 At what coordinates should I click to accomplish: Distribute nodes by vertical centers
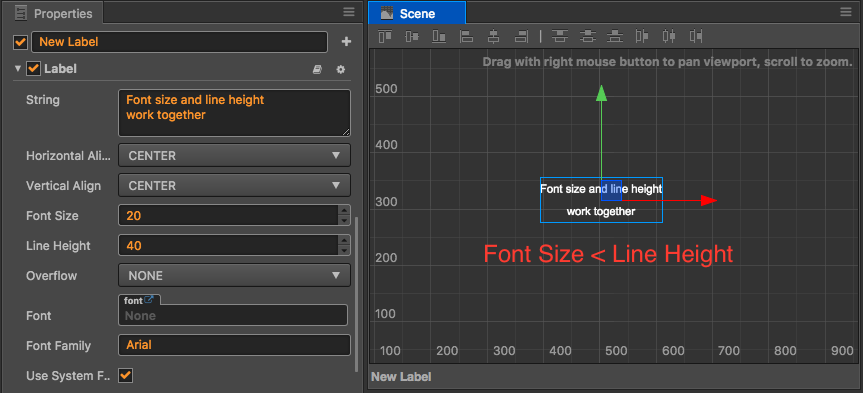tap(588, 36)
